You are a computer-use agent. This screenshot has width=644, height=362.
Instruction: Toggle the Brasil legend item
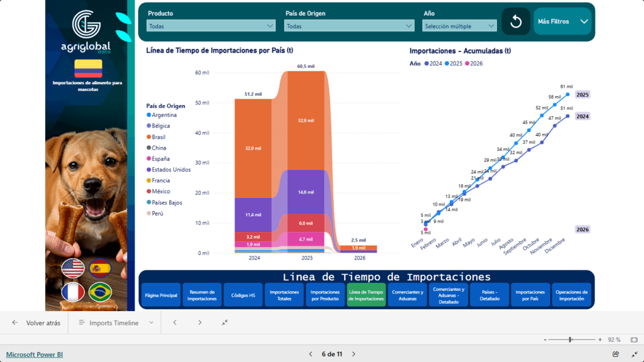click(160, 137)
